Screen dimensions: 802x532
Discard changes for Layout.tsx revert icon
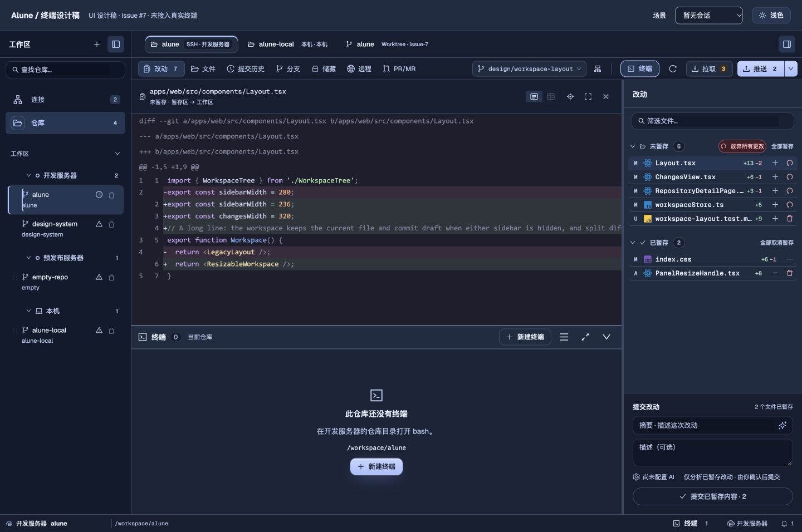coord(789,163)
